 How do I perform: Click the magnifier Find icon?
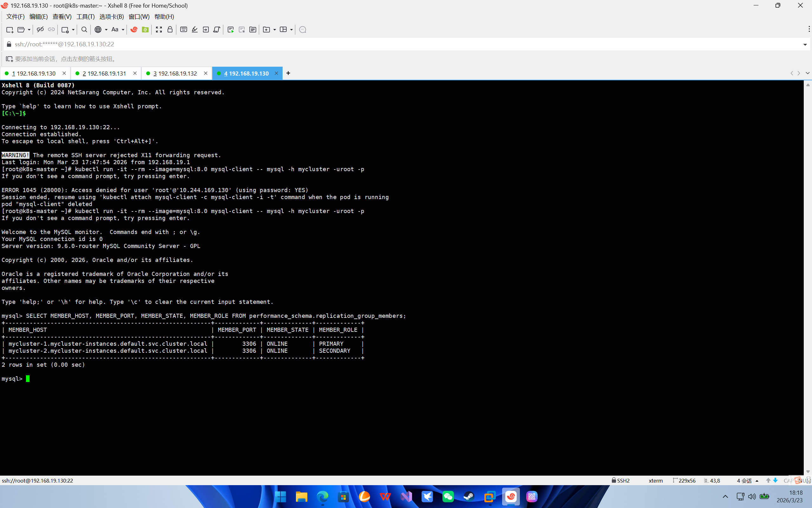click(84, 30)
